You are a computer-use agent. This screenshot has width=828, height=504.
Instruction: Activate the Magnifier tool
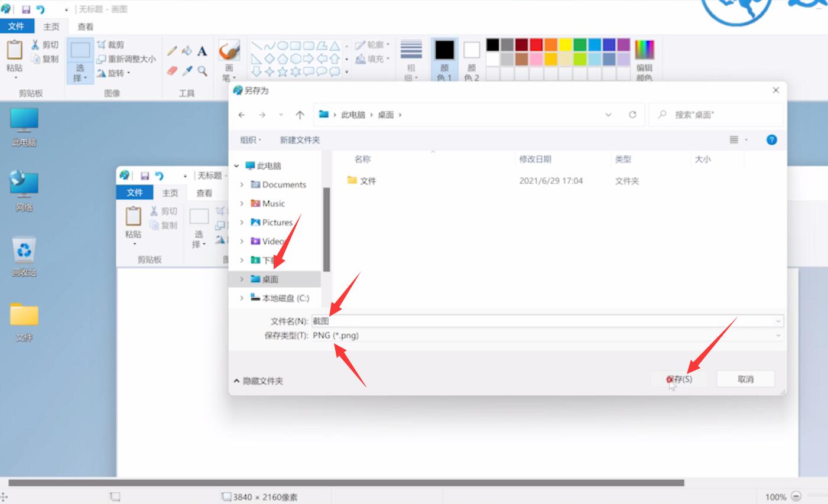pos(202,71)
